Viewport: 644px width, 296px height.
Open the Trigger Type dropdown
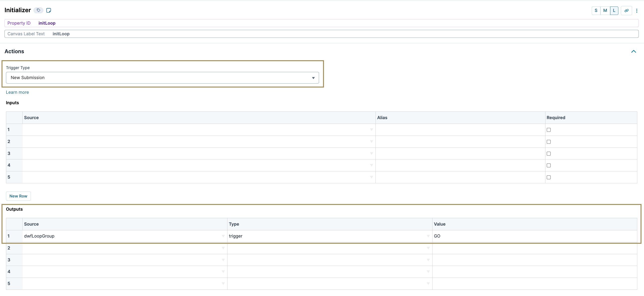[313, 78]
